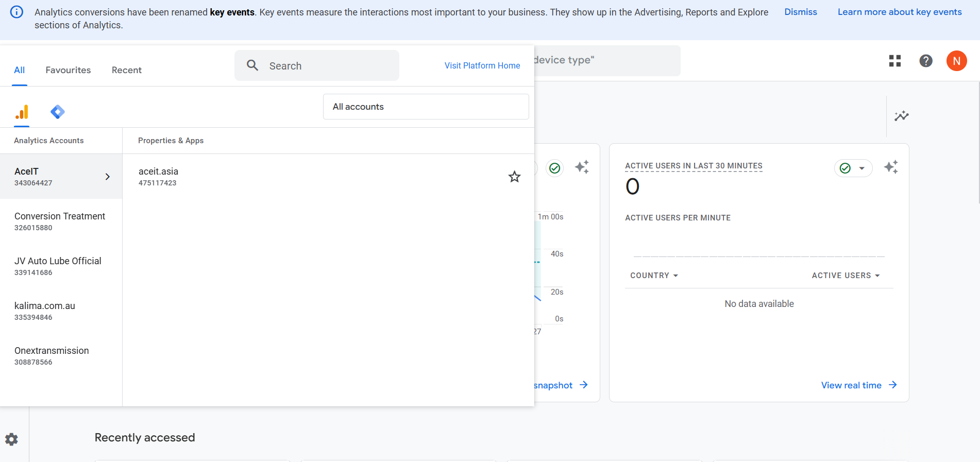
Task: Switch to the Recent tab
Action: click(x=126, y=70)
